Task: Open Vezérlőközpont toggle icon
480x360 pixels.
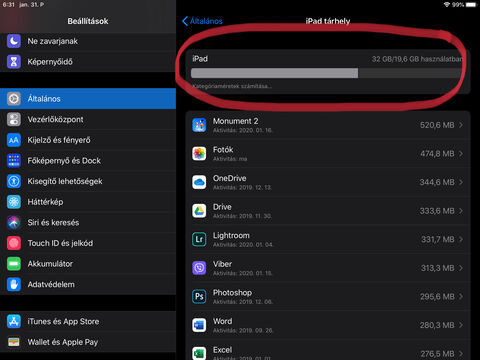Action: click(x=14, y=119)
